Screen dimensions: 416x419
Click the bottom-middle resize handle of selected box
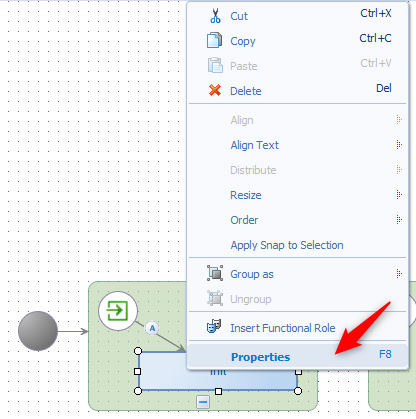218,391
